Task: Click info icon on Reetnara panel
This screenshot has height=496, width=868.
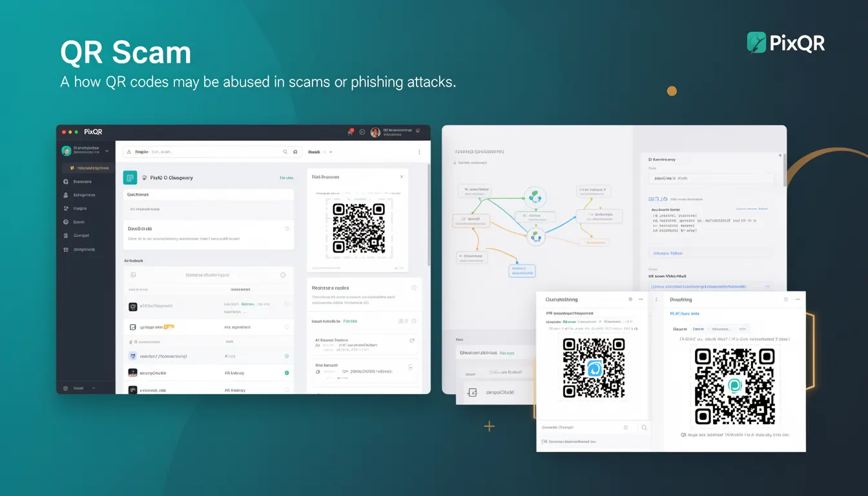Action: [414, 288]
